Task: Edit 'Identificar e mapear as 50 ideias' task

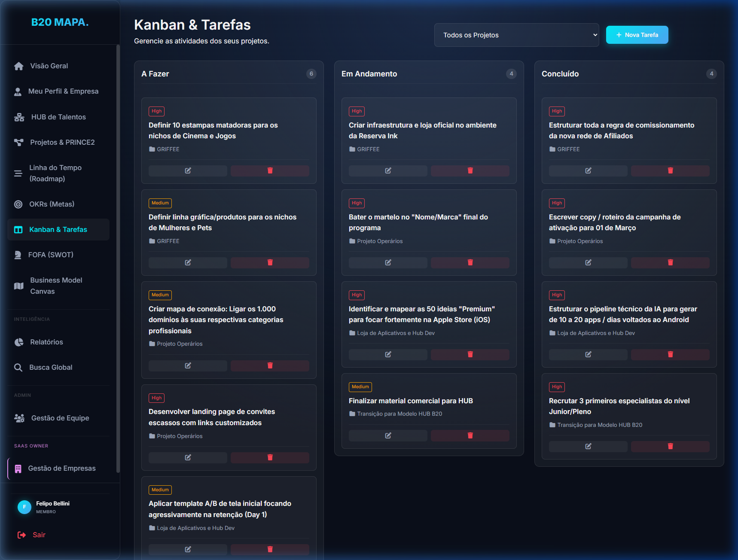Action: tap(388, 354)
